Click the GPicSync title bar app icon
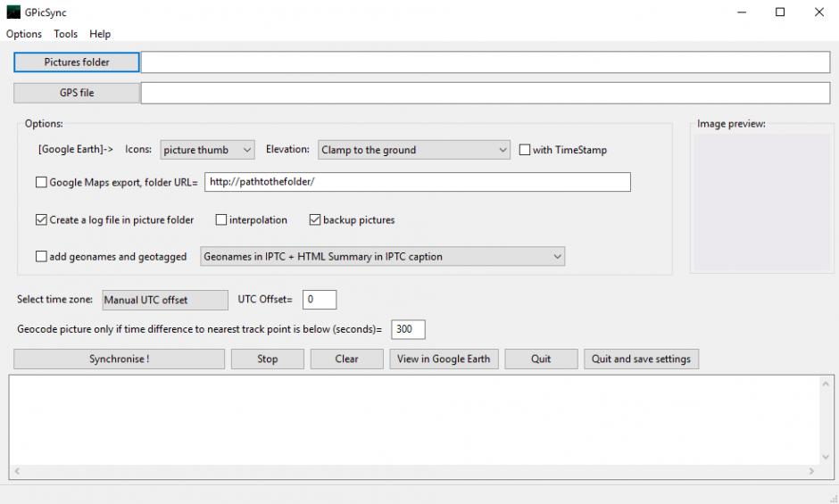This screenshot has height=504, width=839. (x=13, y=12)
